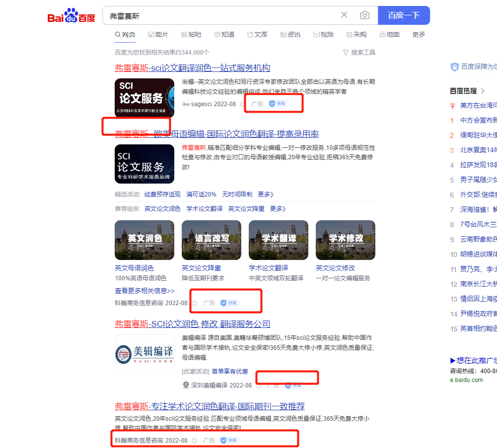This screenshot has height=448, width=497.
Task: Open 英文论文润色 in 推荐组合 row
Action: coord(162,209)
